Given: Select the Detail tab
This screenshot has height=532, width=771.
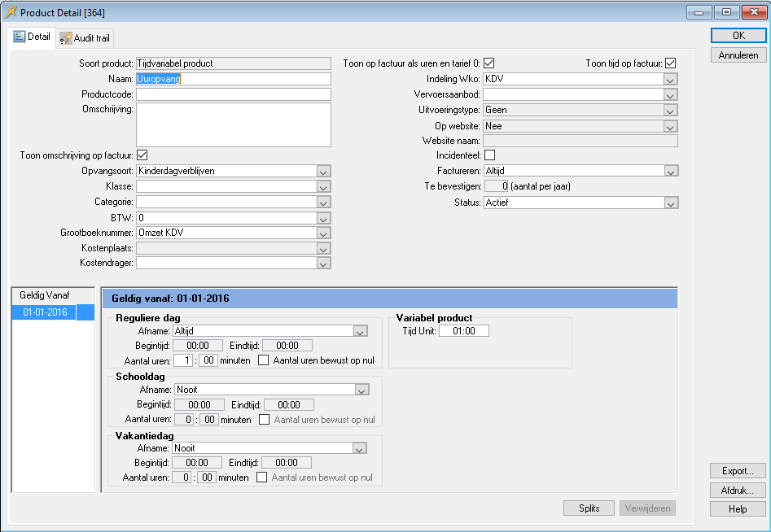Looking at the screenshot, I should click(x=32, y=37).
